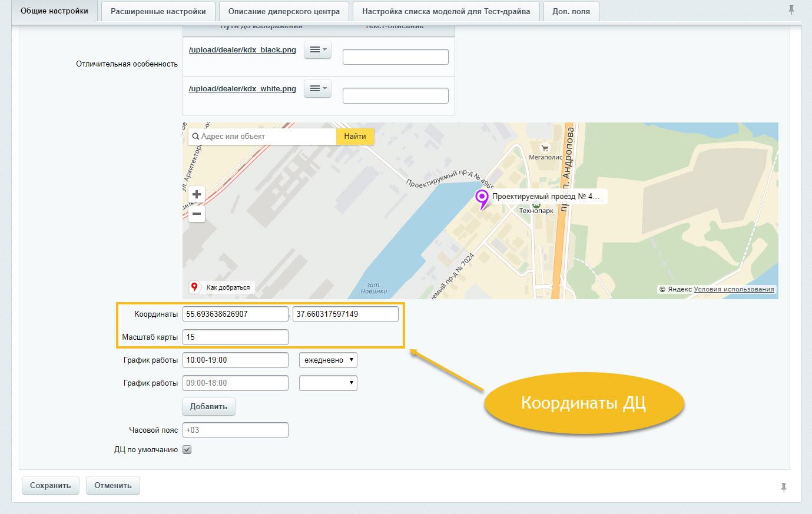Click the map zoom-out minus button
Image resolution: width=812 pixels, height=514 pixels.
[197, 214]
